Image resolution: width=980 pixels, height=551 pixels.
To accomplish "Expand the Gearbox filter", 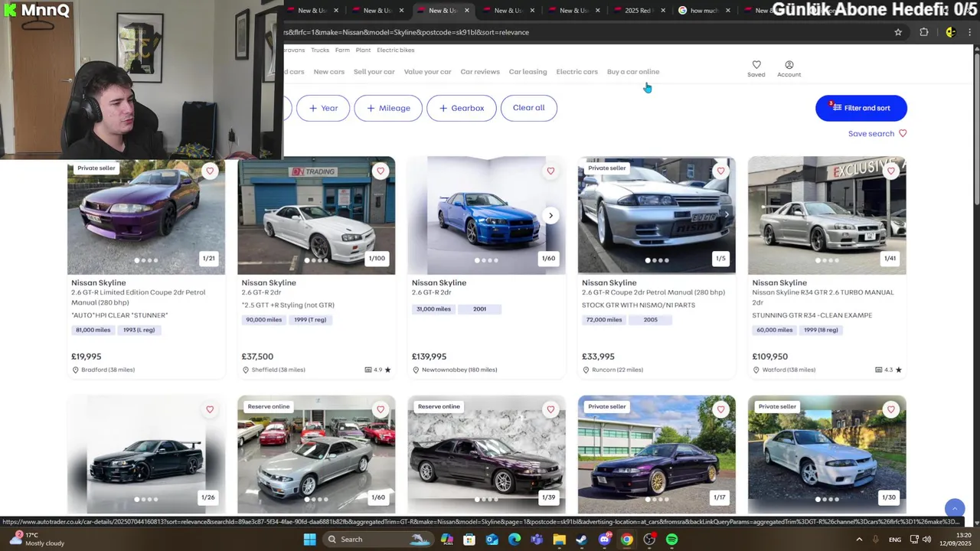I will pos(461,108).
